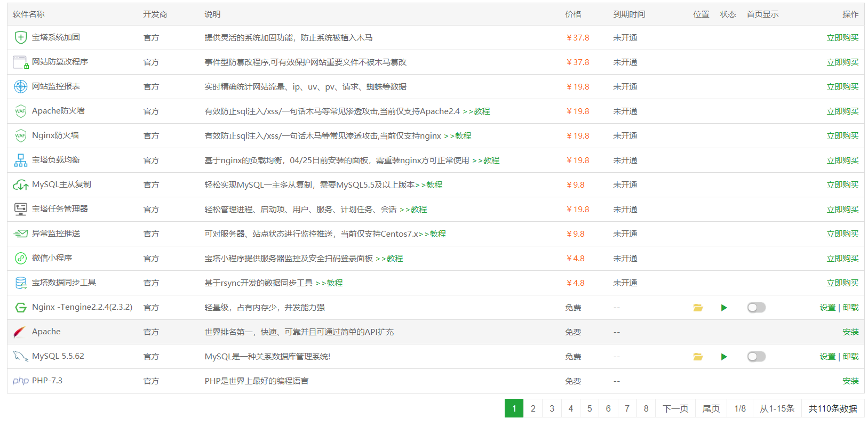Go to page 8
This screenshot has width=868, height=426.
[x=646, y=408]
